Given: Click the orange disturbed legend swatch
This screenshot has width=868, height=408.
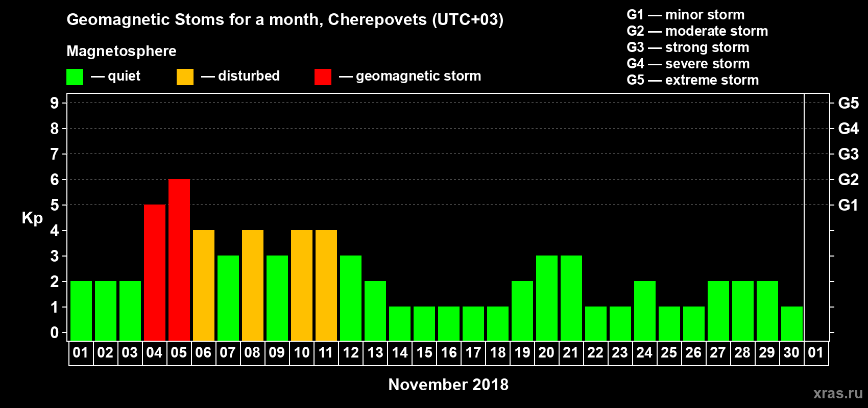Looking at the screenshot, I should pyautogui.click(x=185, y=77).
